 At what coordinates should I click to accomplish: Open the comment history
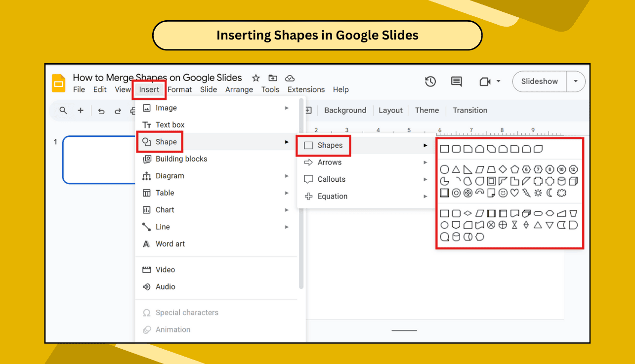coord(456,81)
